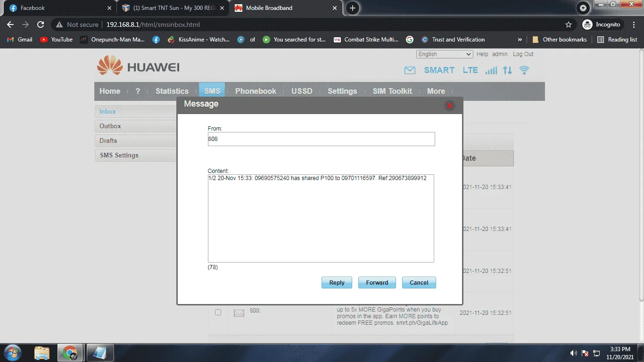Screen dimensions: 644x362
Task: Open SMS Settings in the sidebar
Action: pyautogui.click(x=136, y=156)
